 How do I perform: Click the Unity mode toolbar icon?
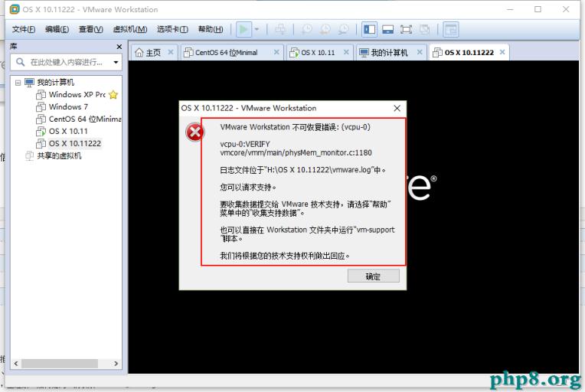pos(424,29)
